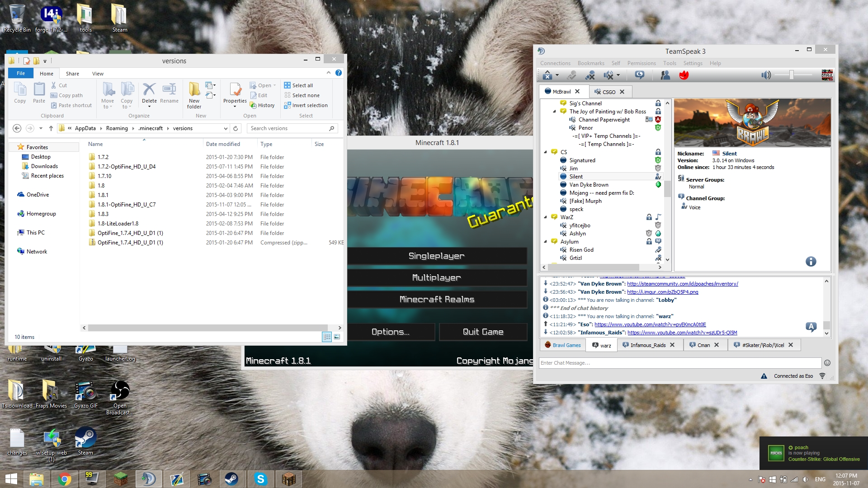Click TeamSpeak away status icon
The width and height of the screenshot is (868, 488).
[x=639, y=75]
